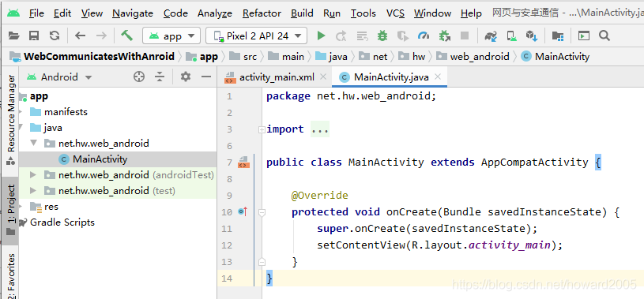Open Device File Explorer toolbar icon
The width and height of the screenshot is (644, 299).
[584, 36]
